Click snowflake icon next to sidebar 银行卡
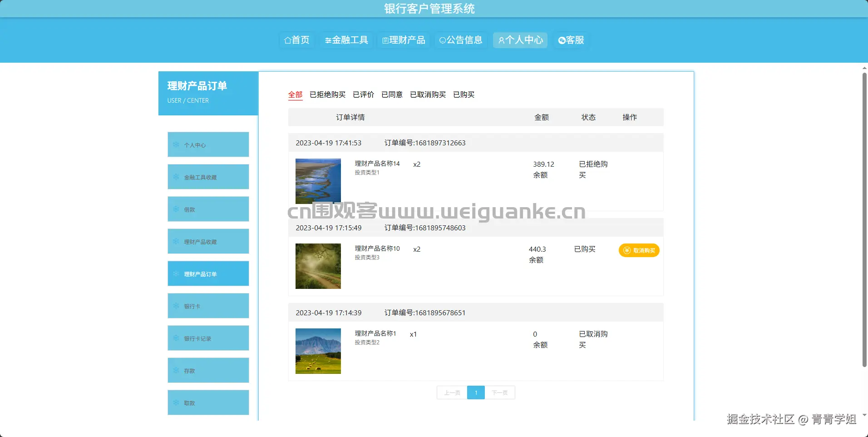Screen dimensions: 868x437 (176, 306)
